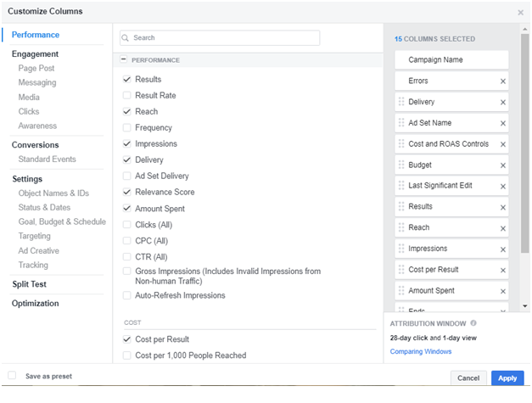This screenshot has width=532, height=403.
Task: Click the scrollbar down arrow
Action: coord(525,306)
